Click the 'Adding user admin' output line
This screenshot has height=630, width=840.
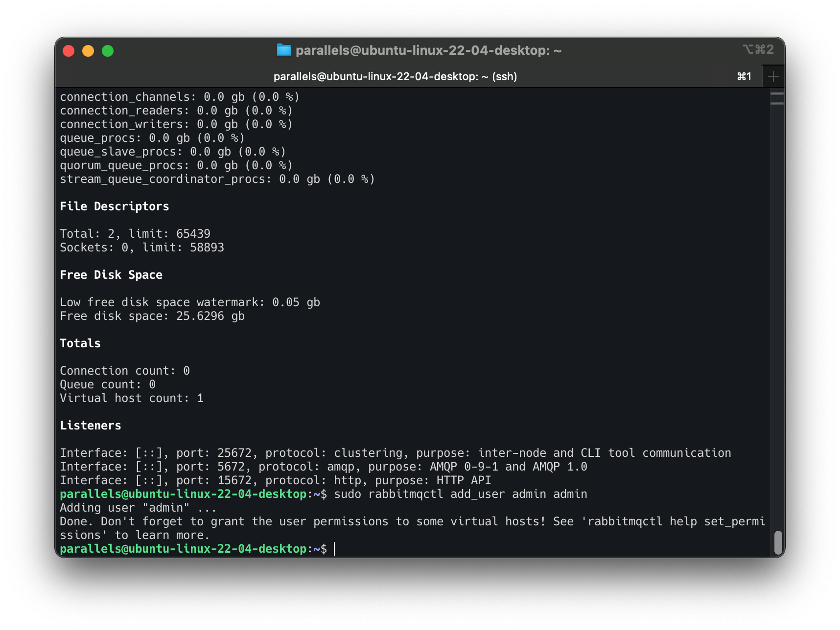point(137,508)
